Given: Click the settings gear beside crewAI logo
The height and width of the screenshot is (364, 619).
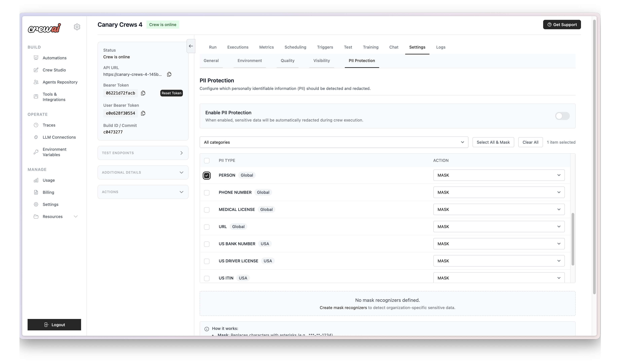Looking at the screenshot, I should pos(77,27).
